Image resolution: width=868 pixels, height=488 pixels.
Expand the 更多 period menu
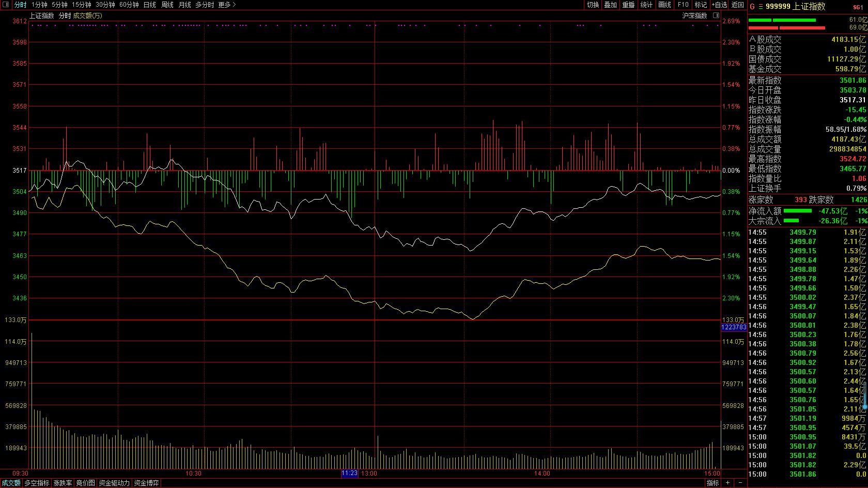point(227,5)
